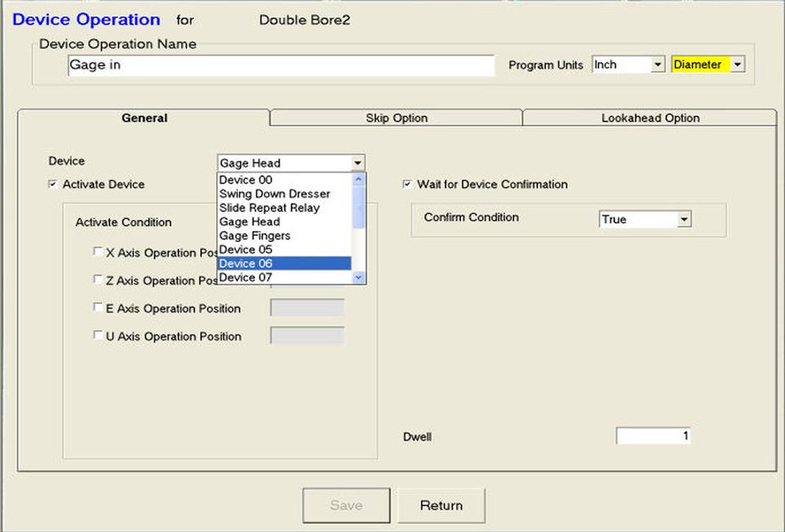Open the yellow Diameter dropdown
This screenshot has height=532, width=785.
737,65
